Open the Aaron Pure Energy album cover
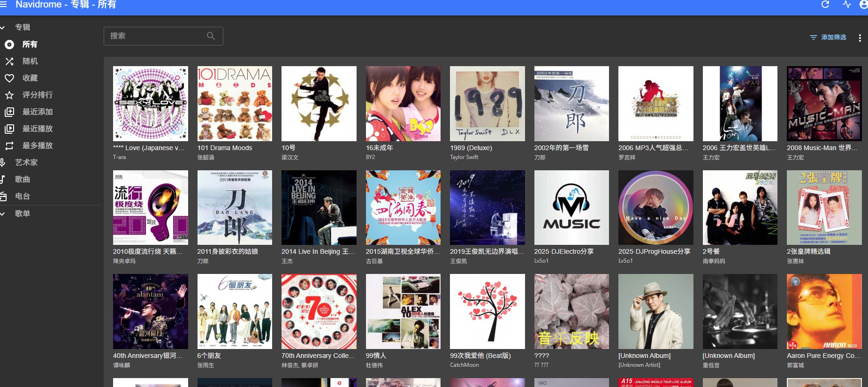This screenshot has width=868, height=387. coord(824,311)
